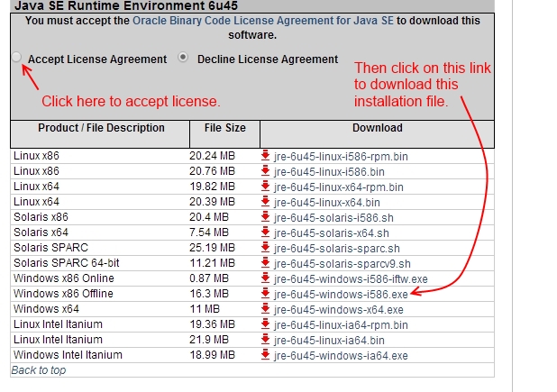Screen dimensions: 557x392
Task: Download jre-6u45-linux-ia64-rpm.bin link
Action: tap(341, 325)
